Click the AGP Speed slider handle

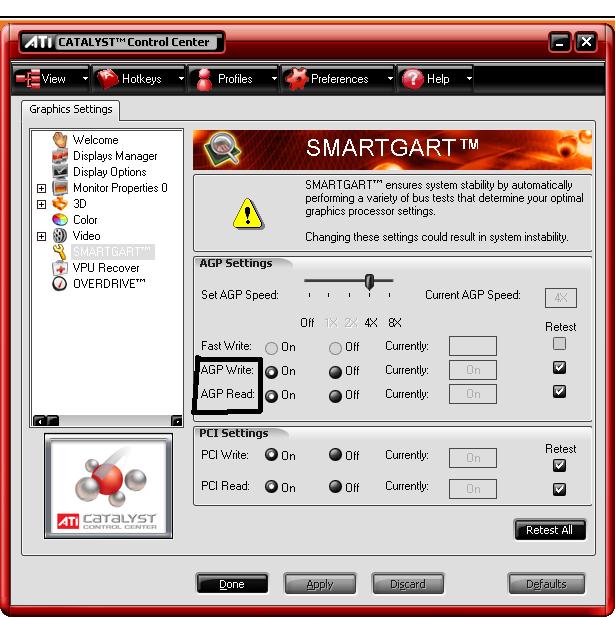369,282
